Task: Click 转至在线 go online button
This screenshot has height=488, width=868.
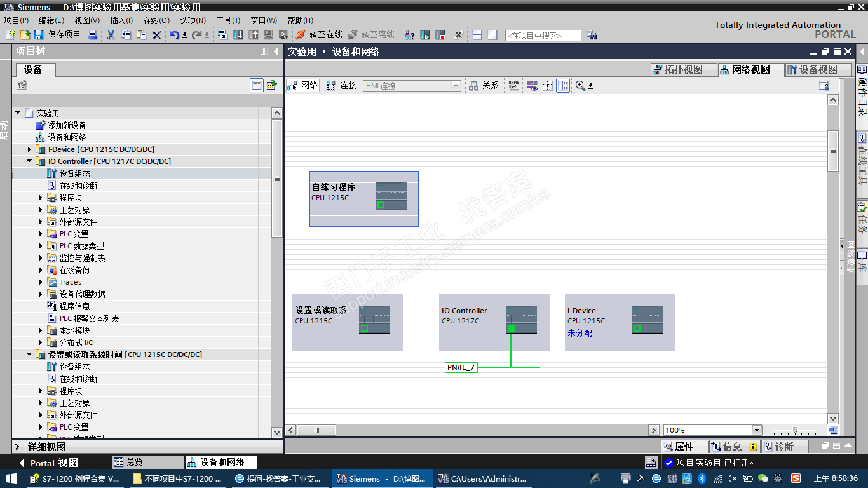Action: click(x=319, y=35)
